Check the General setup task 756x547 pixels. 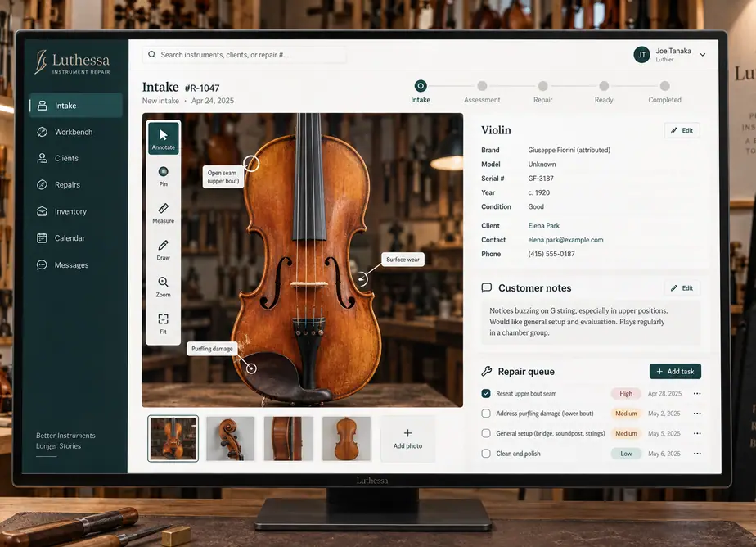[486, 434]
